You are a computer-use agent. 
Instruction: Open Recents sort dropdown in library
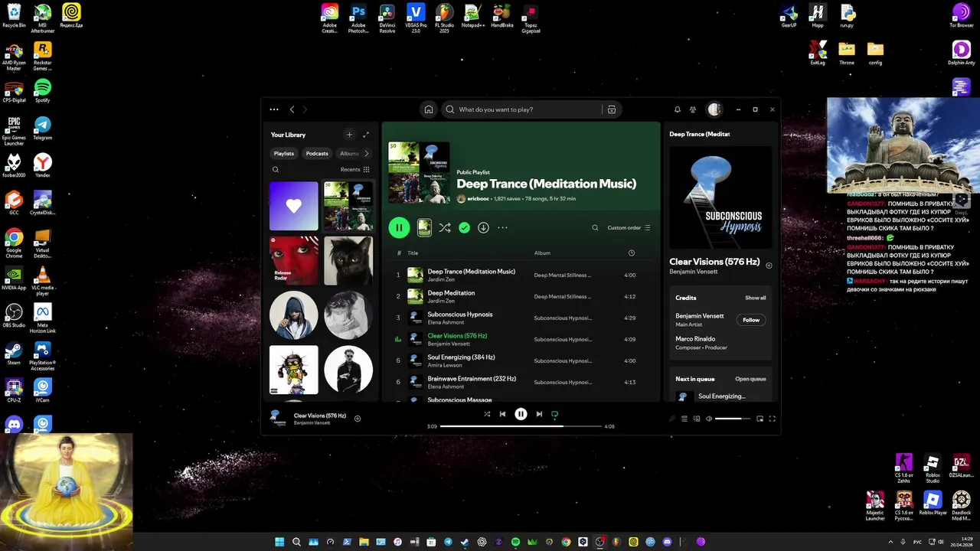pyautogui.click(x=355, y=170)
